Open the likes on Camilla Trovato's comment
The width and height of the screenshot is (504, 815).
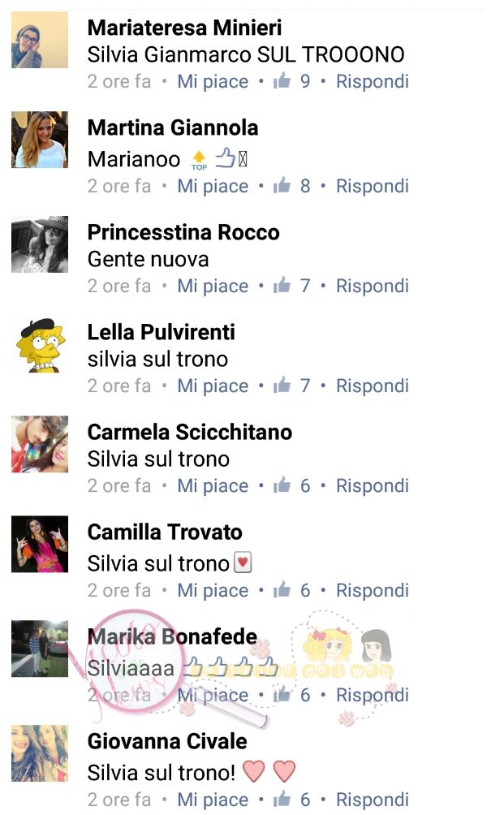click(291, 590)
